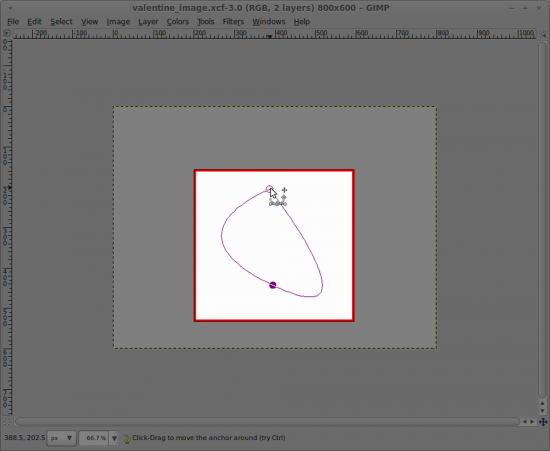Click the Windows menu item
The width and height of the screenshot is (550, 451).
(x=269, y=22)
